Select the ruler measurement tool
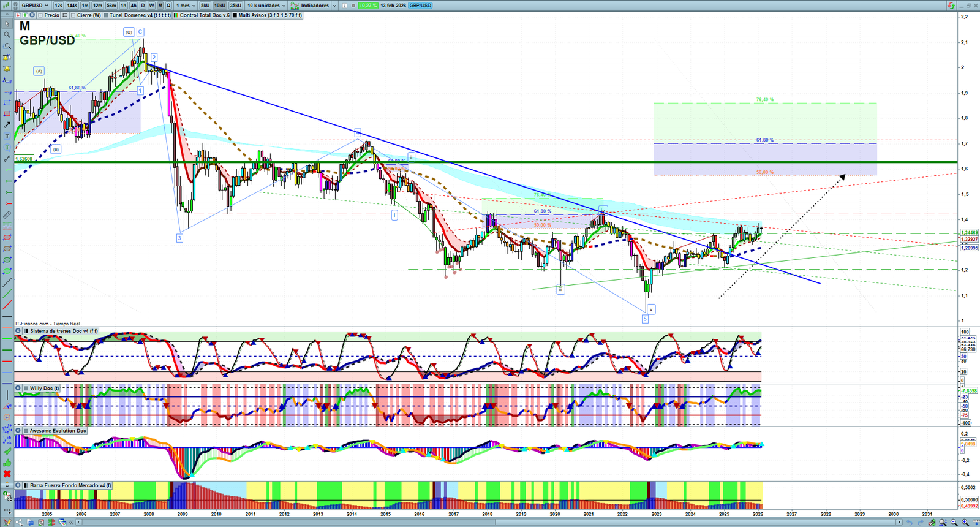This screenshot has height=527, width=980. 7,215
